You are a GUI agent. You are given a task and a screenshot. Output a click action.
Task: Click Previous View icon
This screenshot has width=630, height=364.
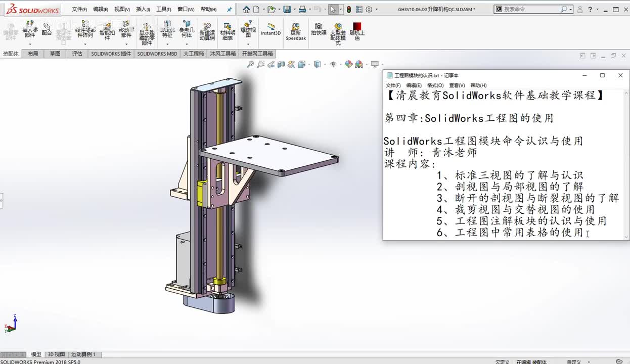tap(271, 64)
